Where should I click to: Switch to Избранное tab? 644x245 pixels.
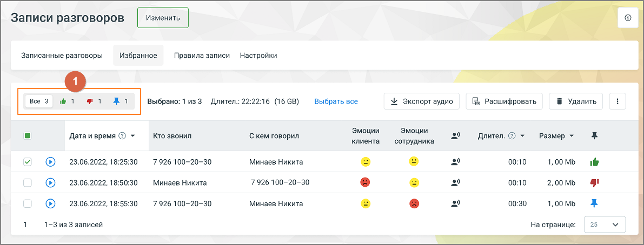138,55
